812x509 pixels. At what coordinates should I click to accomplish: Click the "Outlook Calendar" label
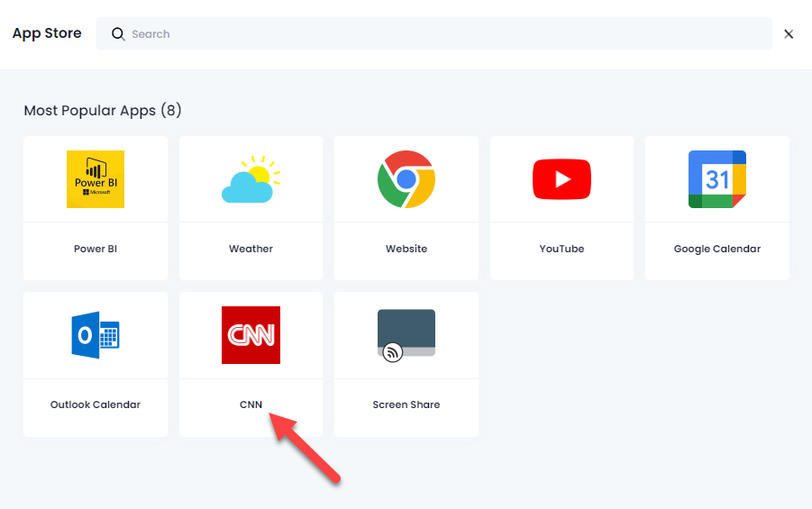tap(96, 404)
